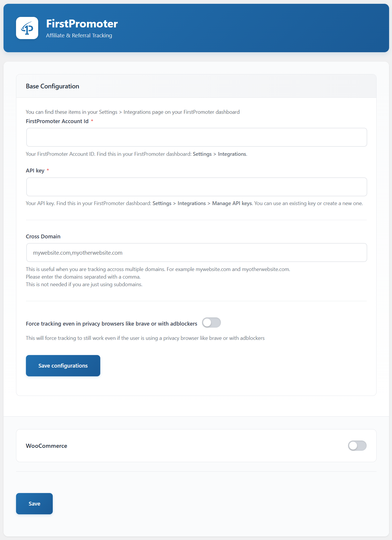Click the Force tracking option label

click(111, 324)
